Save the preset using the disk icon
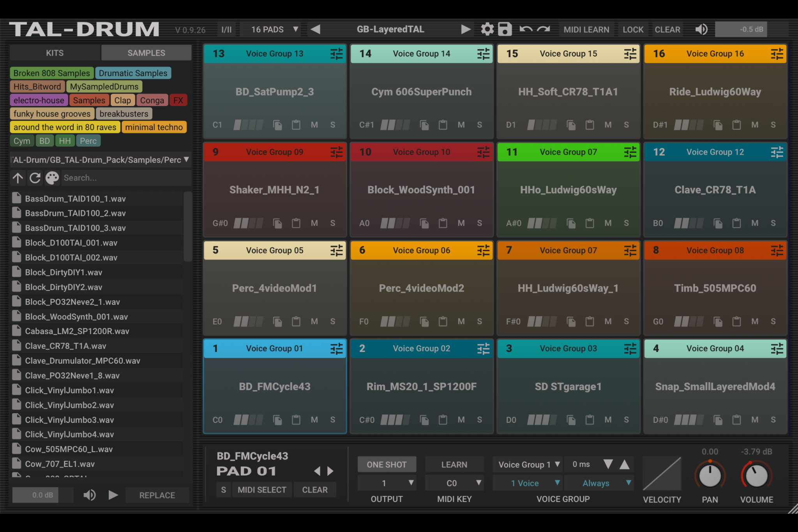 [505, 29]
